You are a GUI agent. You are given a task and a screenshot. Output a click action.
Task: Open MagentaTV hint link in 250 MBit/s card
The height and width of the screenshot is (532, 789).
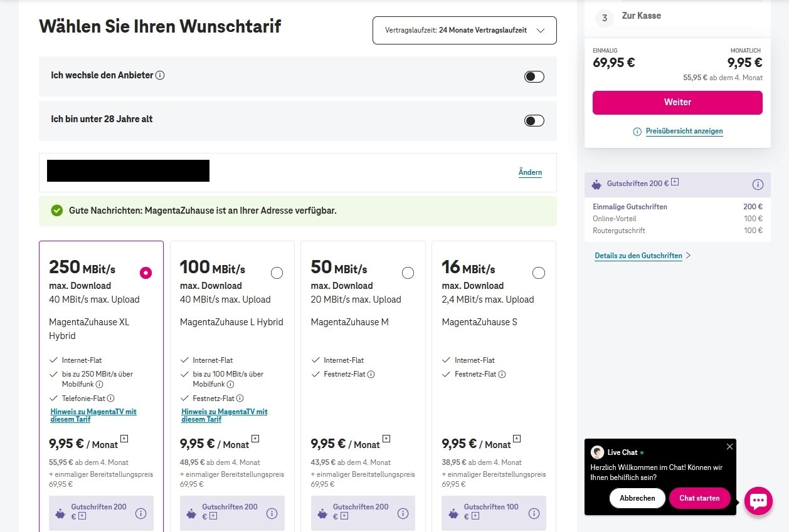[93, 415]
